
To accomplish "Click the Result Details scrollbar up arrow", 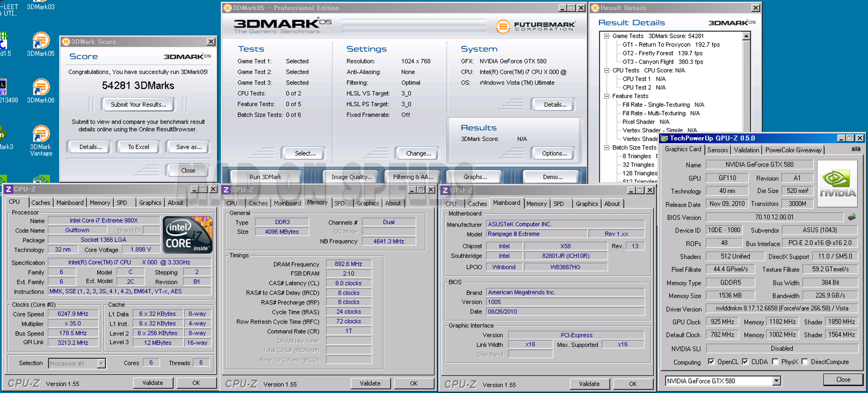I will tap(746, 36).
